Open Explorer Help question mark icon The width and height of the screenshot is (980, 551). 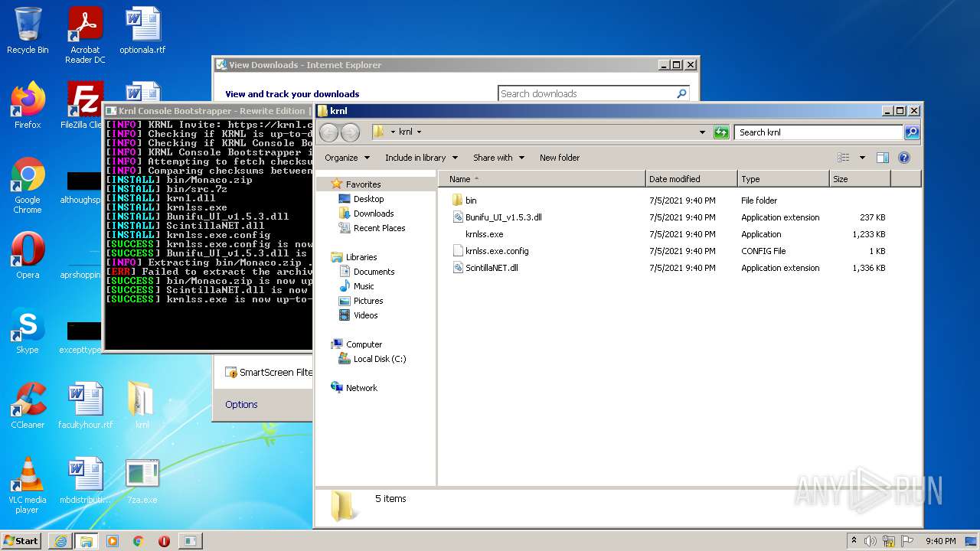(903, 158)
